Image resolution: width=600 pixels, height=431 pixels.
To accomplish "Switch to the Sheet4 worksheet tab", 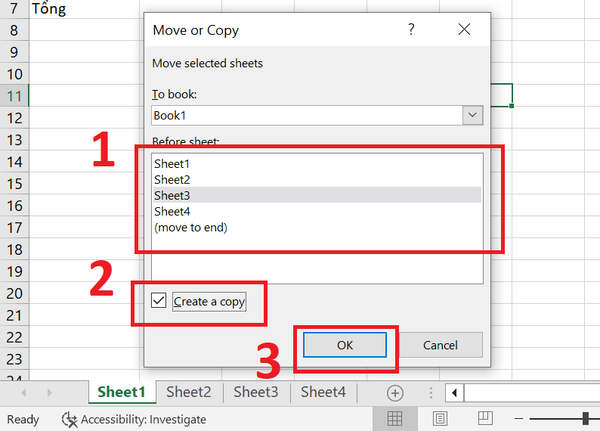I will coord(323,392).
